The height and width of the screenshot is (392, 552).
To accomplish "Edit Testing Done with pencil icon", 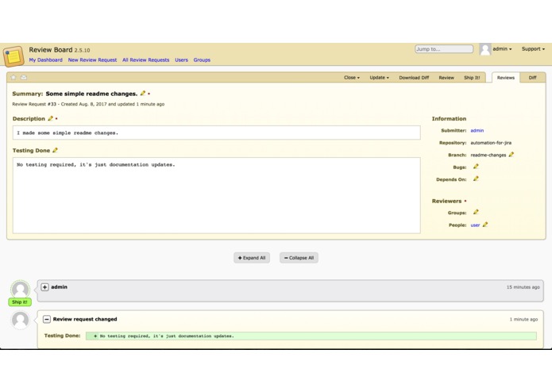I will tap(55, 150).
